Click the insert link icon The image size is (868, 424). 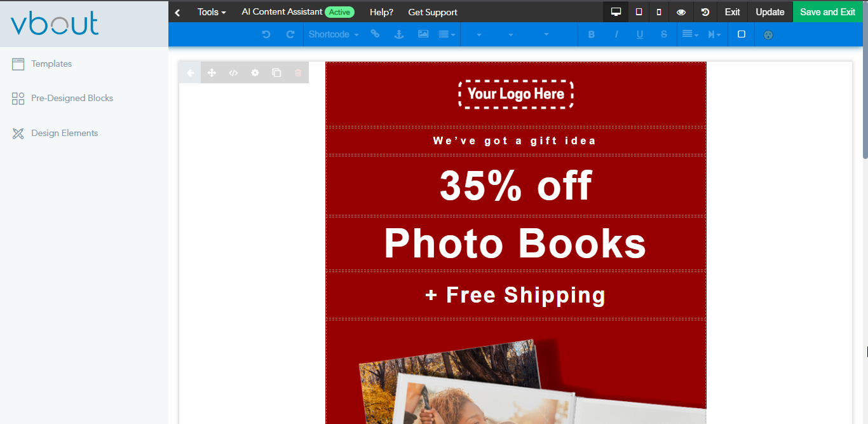coord(375,34)
